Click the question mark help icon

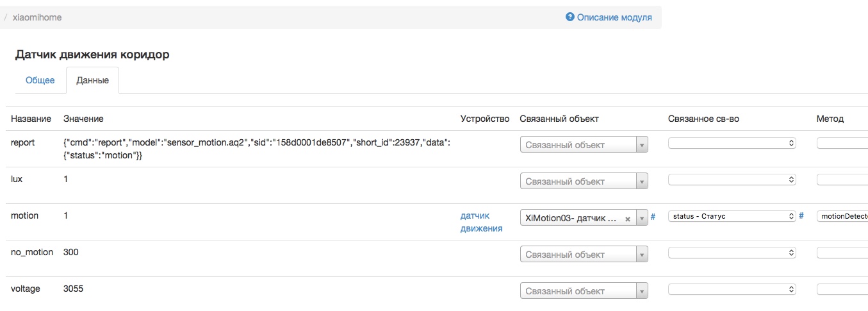pyautogui.click(x=570, y=17)
